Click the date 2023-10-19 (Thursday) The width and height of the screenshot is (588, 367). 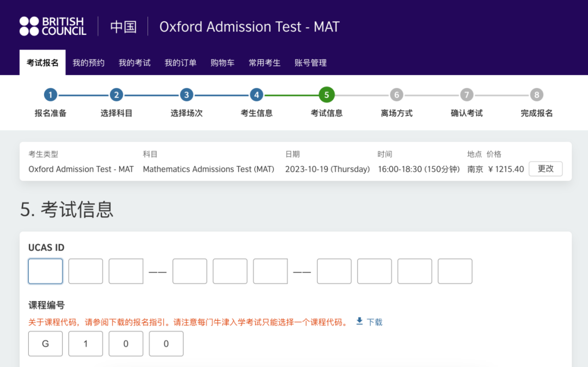[327, 169]
